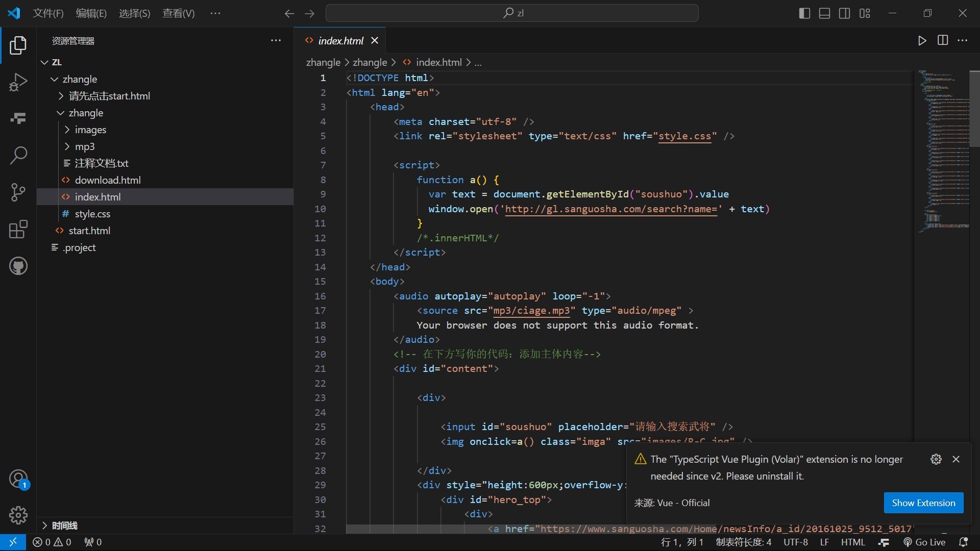Open editor More Actions ellipsis
Viewport: 980px width, 551px height.
(963, 41)
